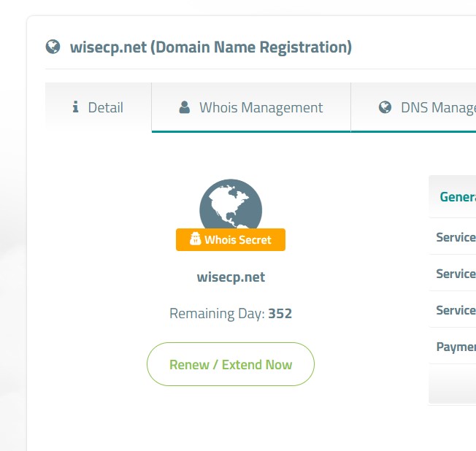Click the info icon in Detail tab
The height and width of the screenshot is (451, 476).
[76, 107]
